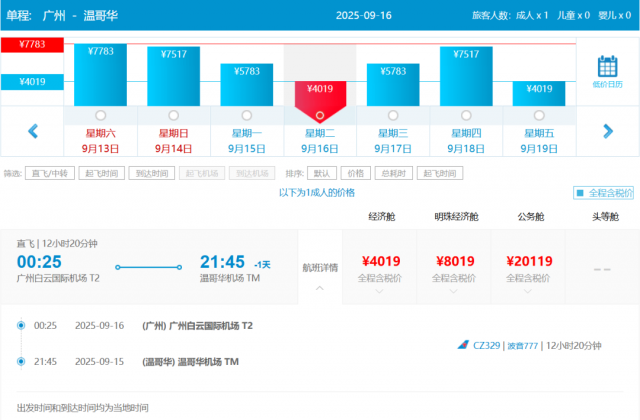
Task: Click ¥5783 price bar for Wednesday
Action: [393, 85]
